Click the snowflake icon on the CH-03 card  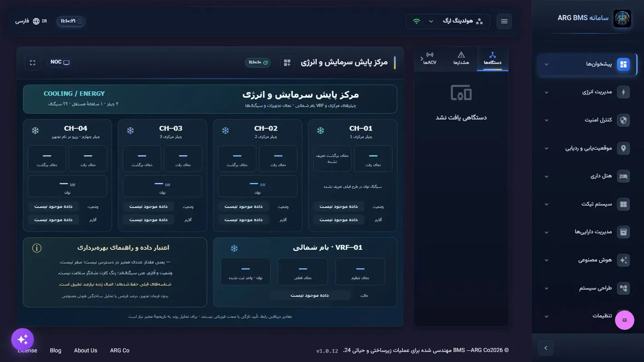(130, 131)
